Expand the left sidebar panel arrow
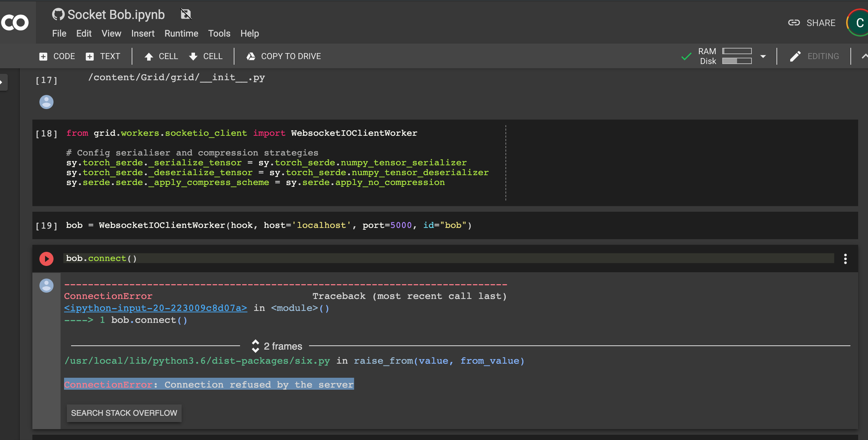 pos(3,82)
